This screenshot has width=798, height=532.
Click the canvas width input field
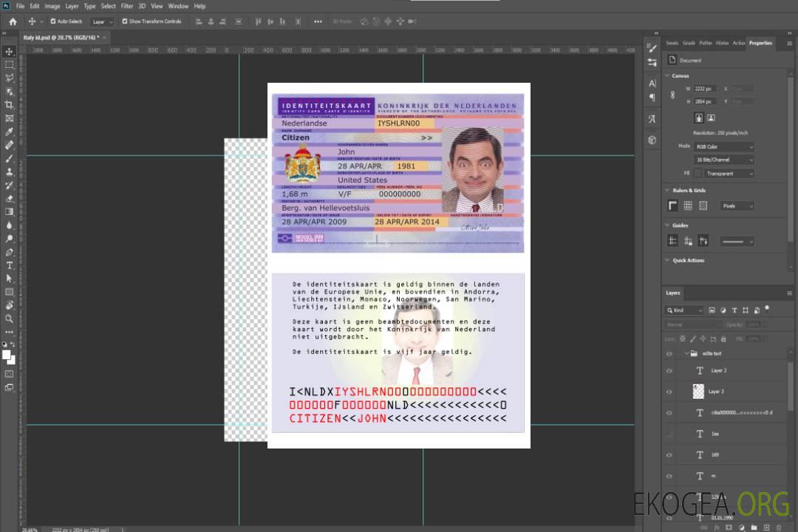tap(705, 89)
